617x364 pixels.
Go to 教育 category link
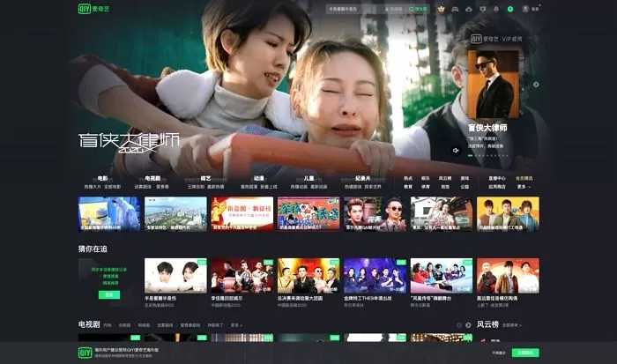coord(408,187)
